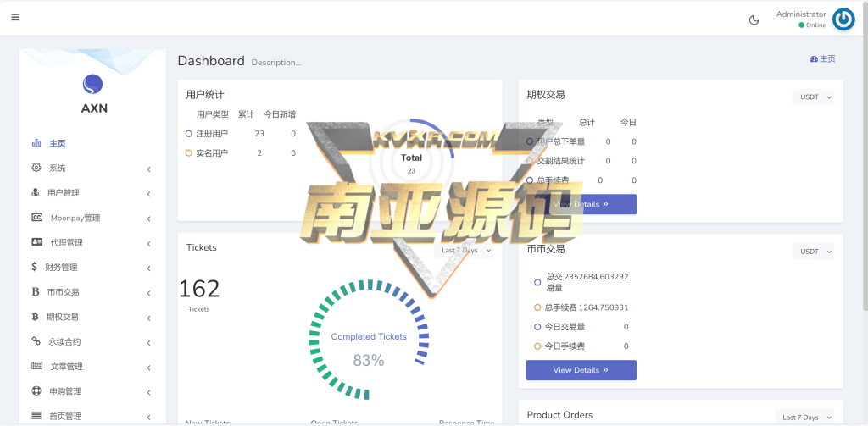This screenshot has height=426, width=868.
Task: Open the Product Orders Last 7 Days dropdown
Action: [x=804, y=418]
